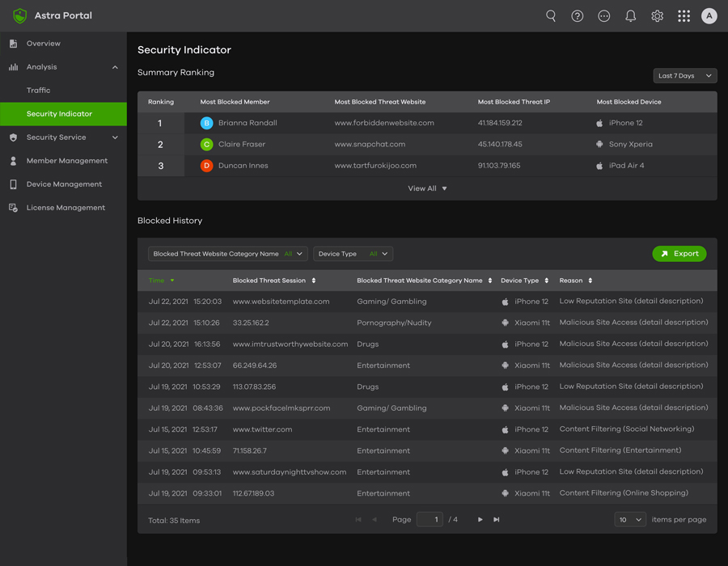The image size is (728, 566).
Task: Select Traffic in the sidebar
Action: (x=38, y=91)
